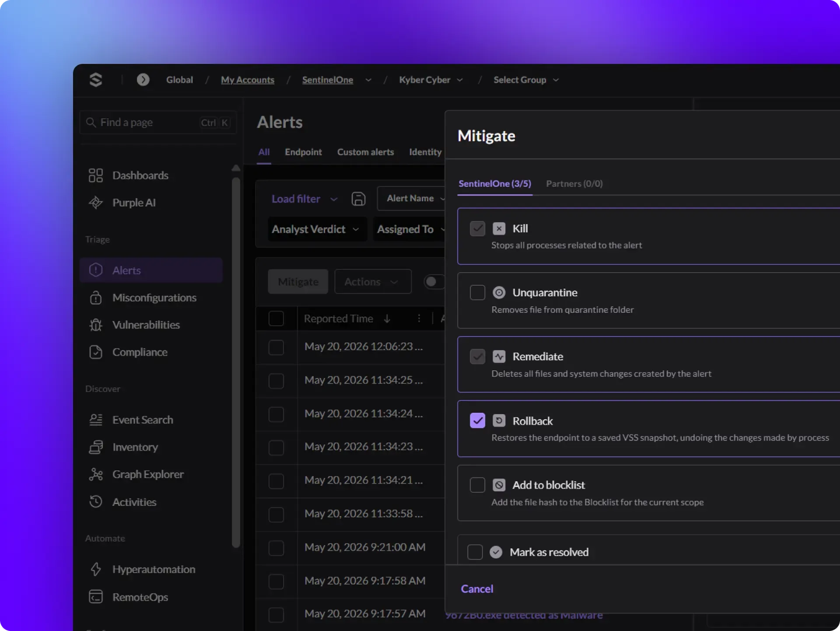Follow My Accounts breadcrumb link
This screenshot has width=840, height=631.
coord(248,80)
